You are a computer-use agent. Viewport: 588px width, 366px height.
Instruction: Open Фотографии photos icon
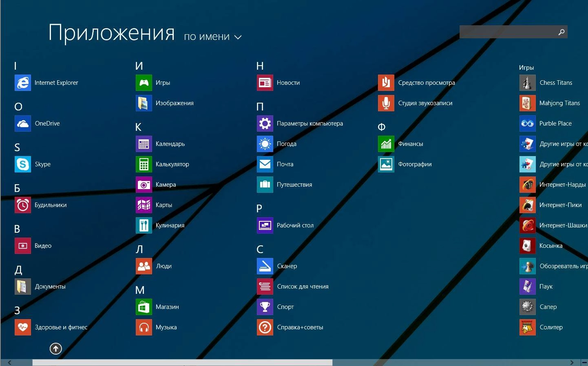[x=386, y=164]
